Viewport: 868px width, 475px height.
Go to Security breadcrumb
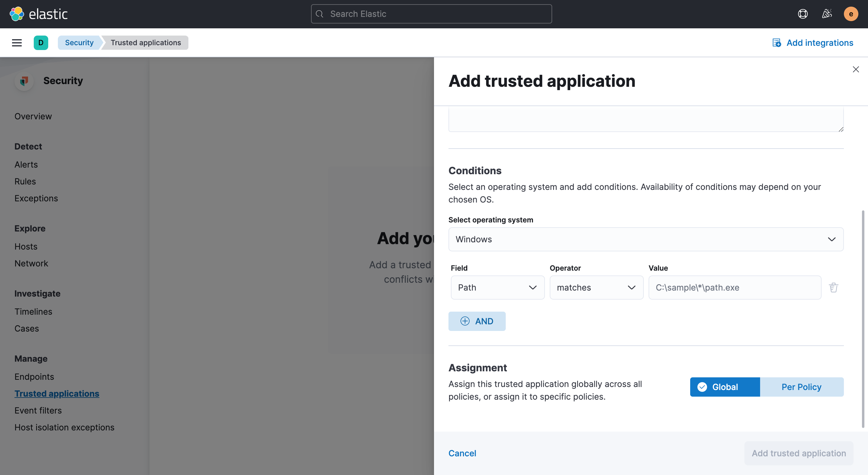pos(79,43)
